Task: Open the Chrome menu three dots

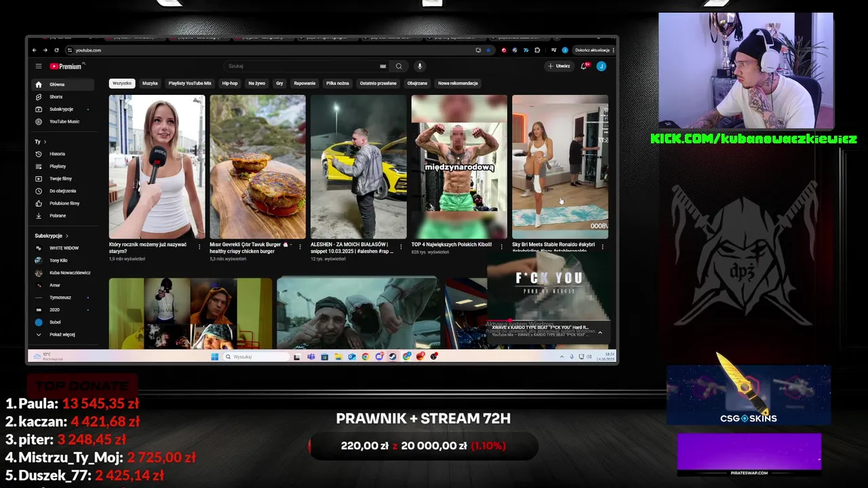Action: click(614, 50)
